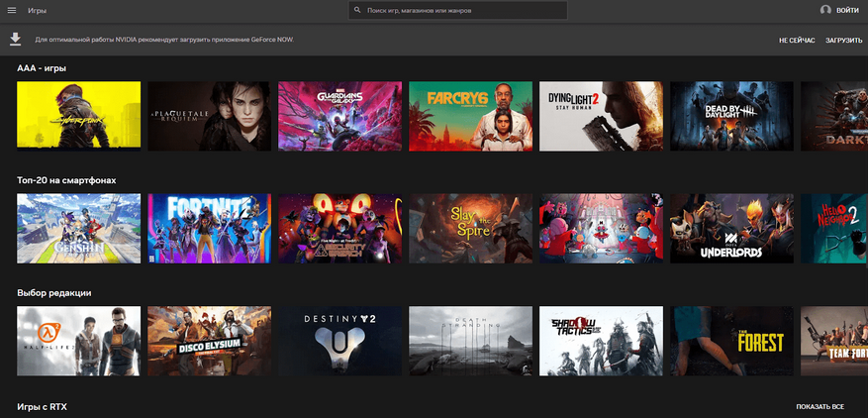The height and width of the screenshot is (418, 868).
Task: Open A Plague Tale Requiem tile
Action: (209, 117)
